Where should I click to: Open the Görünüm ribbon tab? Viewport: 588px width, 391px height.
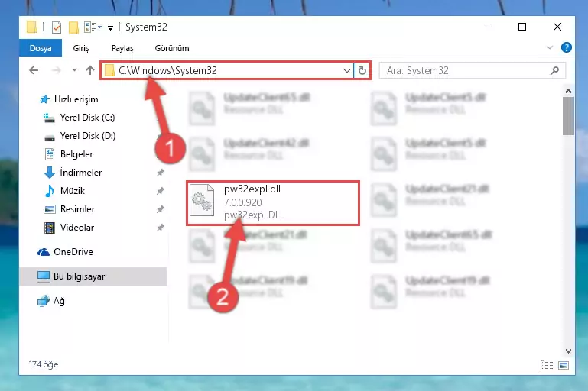pyautogui.click(x=172, y=48)
